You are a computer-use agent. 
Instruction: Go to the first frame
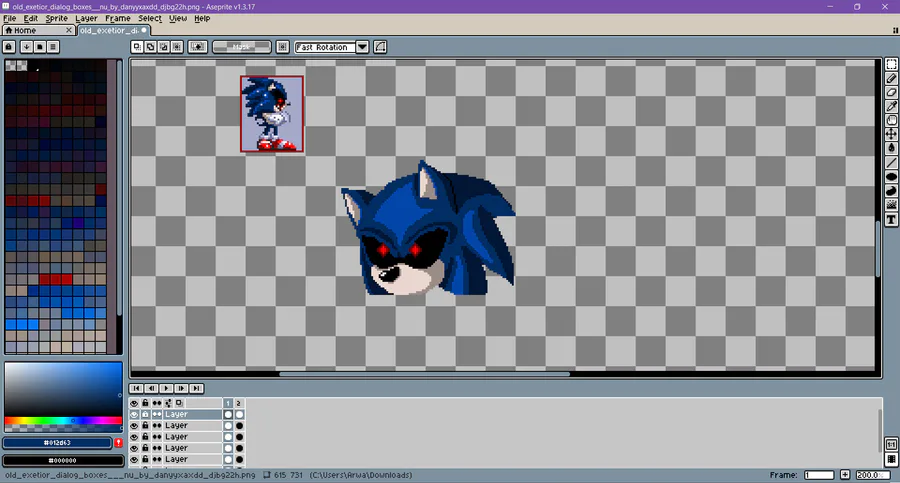pyautogui.click(x=136, y=389)
